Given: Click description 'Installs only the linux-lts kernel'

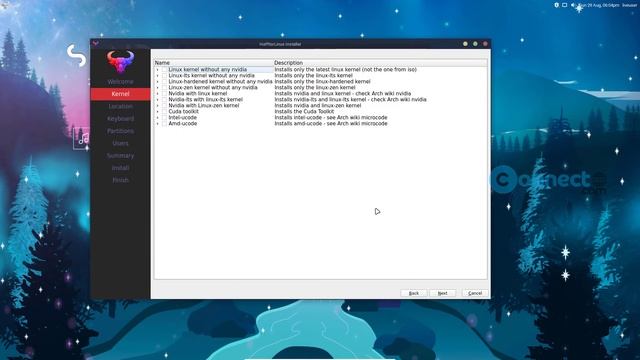Looking at the screenshot, I should click(x=313, y=76).
